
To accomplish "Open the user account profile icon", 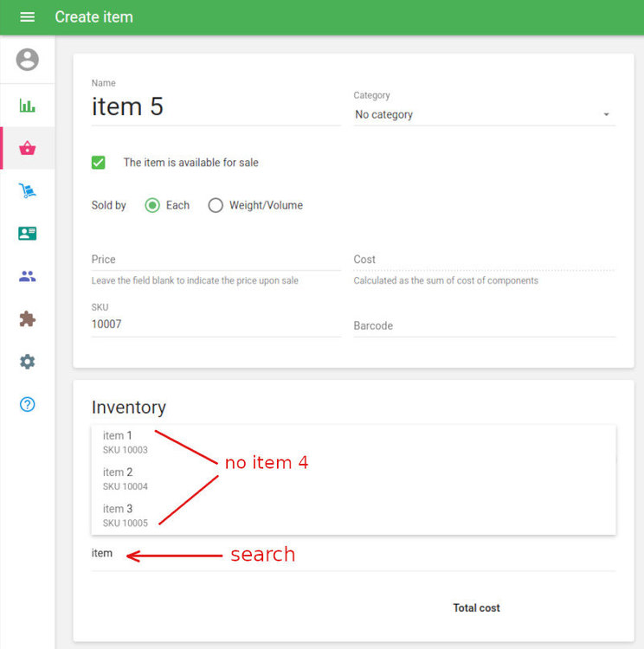I will tap(28, 60).
